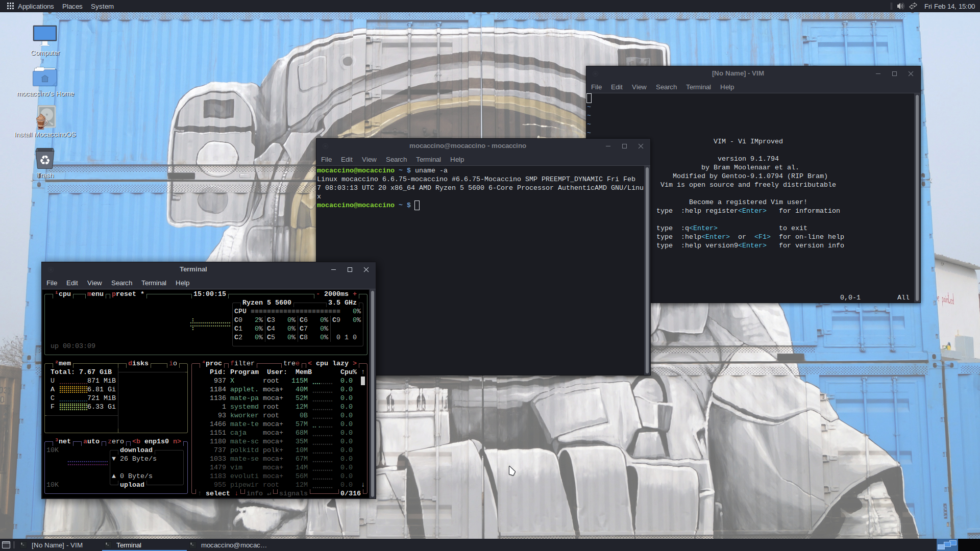The image size is (980, 551).
Task: Toggle 'lazy' sorting in btop proc box
Action: (340, 363)
